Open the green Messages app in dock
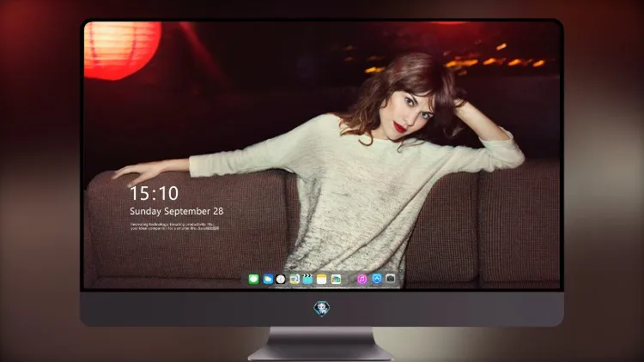Screen dimensions: 644x362 253,279
